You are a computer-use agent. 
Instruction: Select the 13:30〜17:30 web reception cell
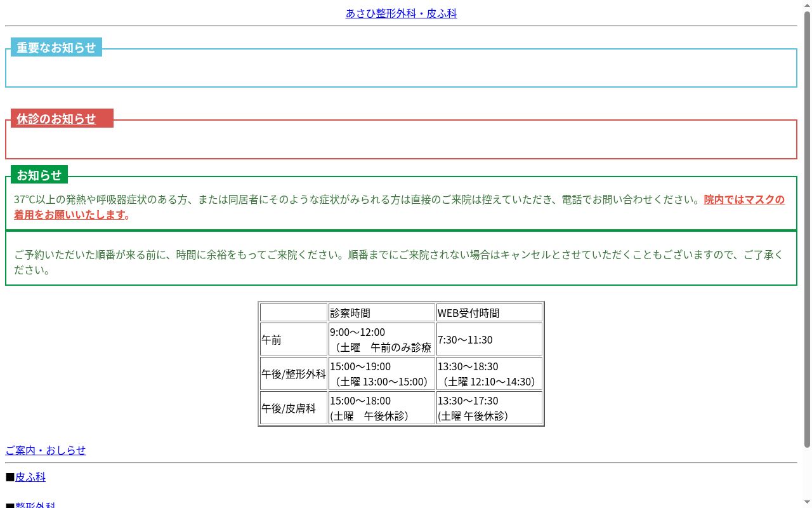tap(489, 408)
